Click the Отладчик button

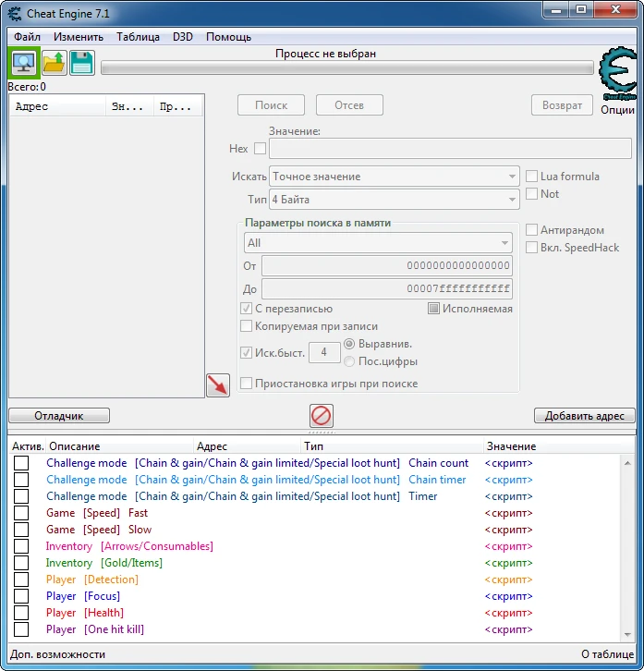(59, 416)
